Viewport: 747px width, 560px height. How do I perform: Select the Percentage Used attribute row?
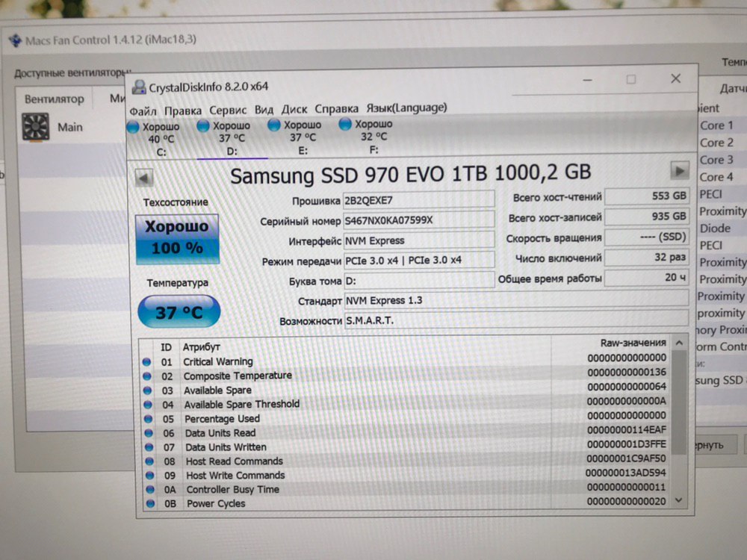[x=405, y=417]
